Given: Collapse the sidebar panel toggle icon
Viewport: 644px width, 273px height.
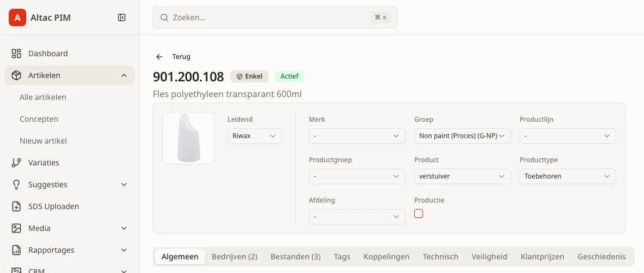Looking at the screenshot, I should click(x=122, y=17).
